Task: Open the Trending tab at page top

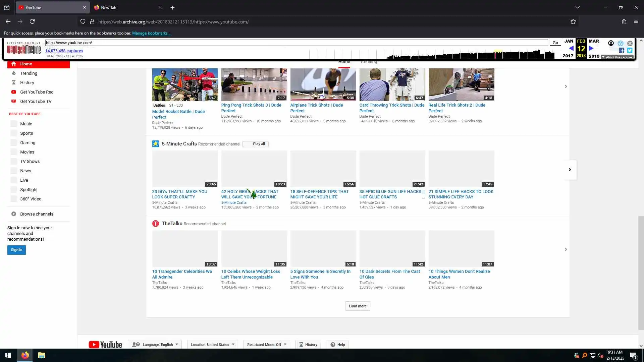Action: pyautogui.click(x=369, y=62)
